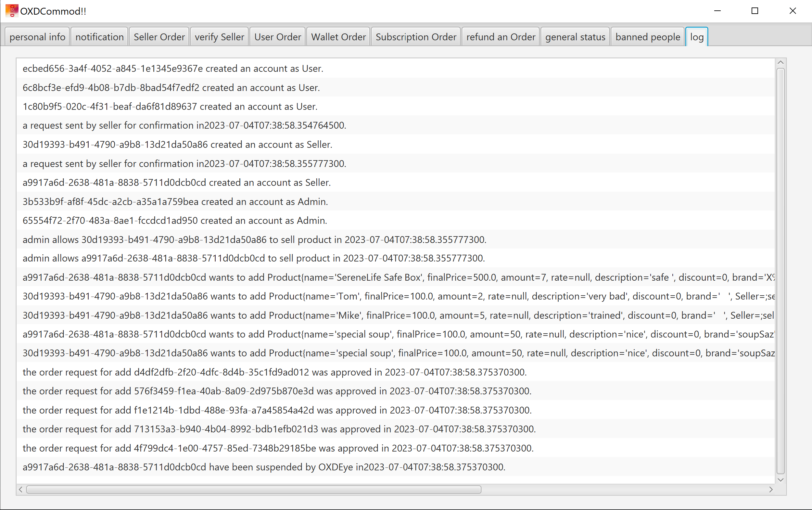Go to the verify Seller tab
Viewport: 812px width, 510px height.
(x=219, y=37)
